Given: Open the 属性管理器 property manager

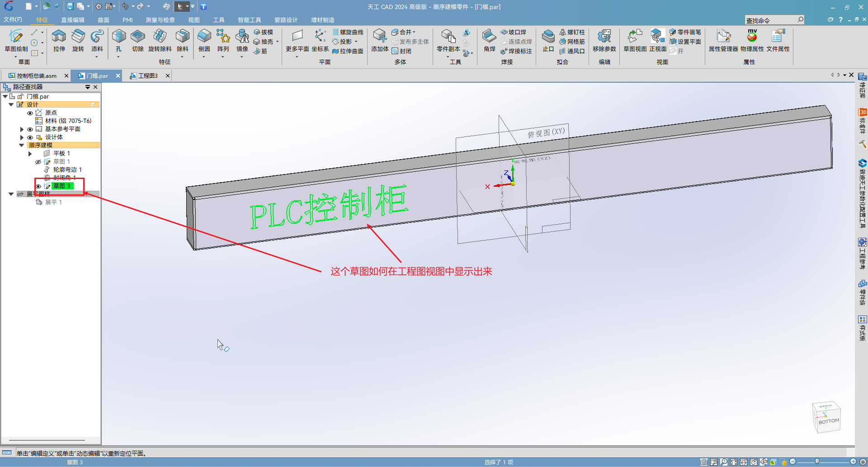Looking at the screenshot, I should [x=723, y=40].
